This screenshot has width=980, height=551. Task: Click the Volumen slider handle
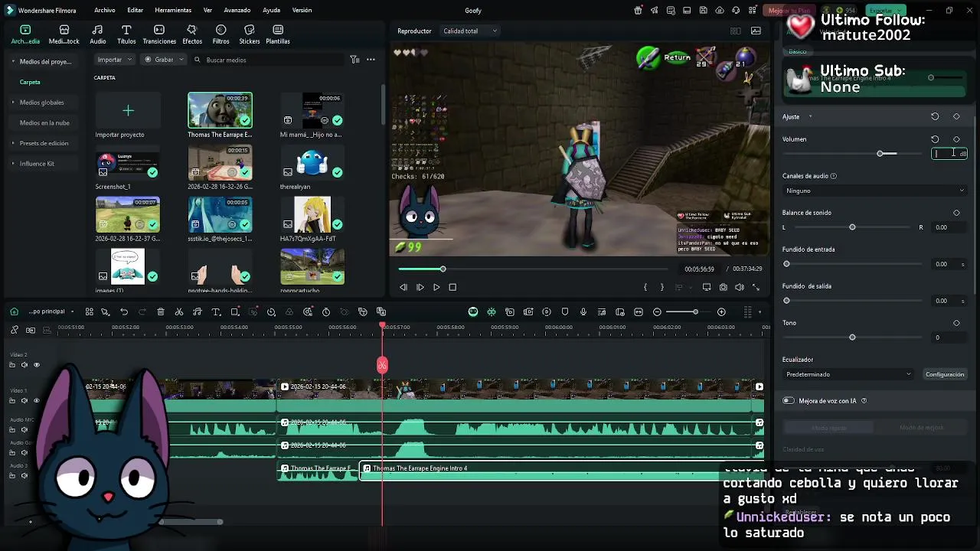click(x=881, y=154)
